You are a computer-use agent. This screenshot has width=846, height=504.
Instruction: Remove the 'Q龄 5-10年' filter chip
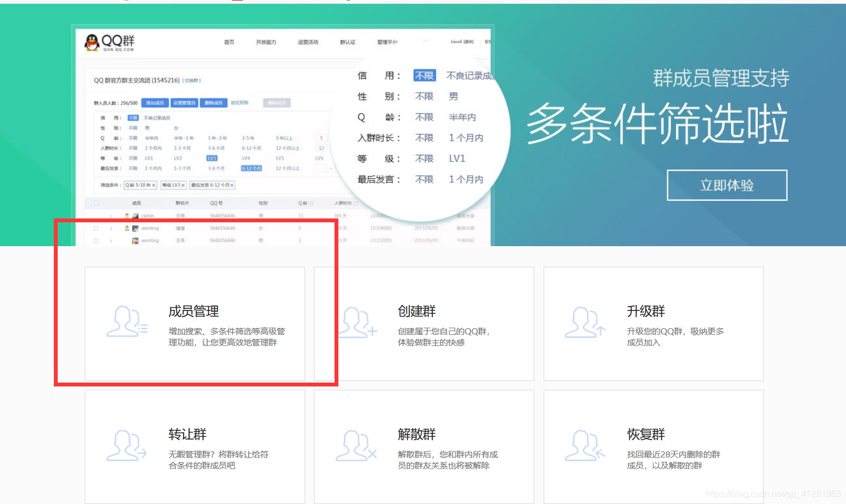point(154,185)
